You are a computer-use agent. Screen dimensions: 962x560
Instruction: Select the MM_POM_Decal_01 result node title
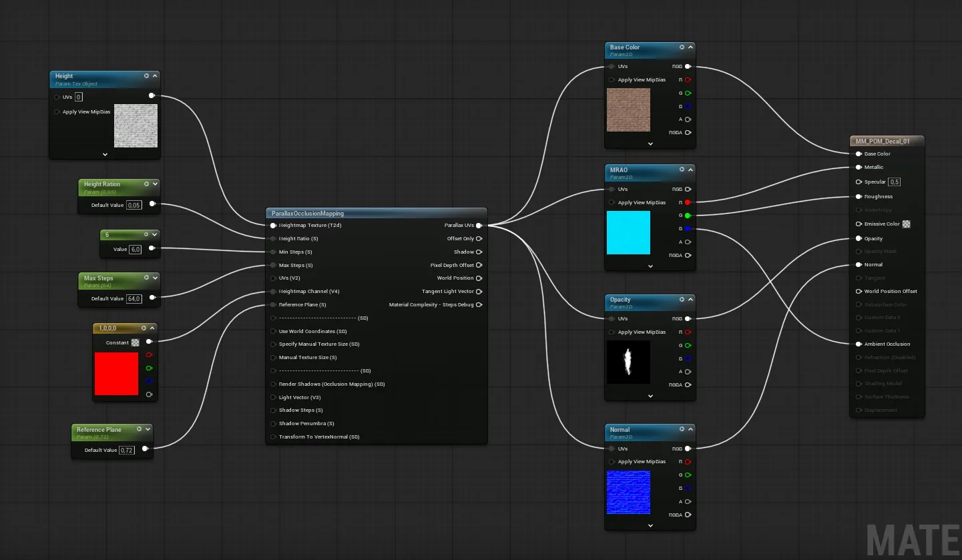(883, 142)
